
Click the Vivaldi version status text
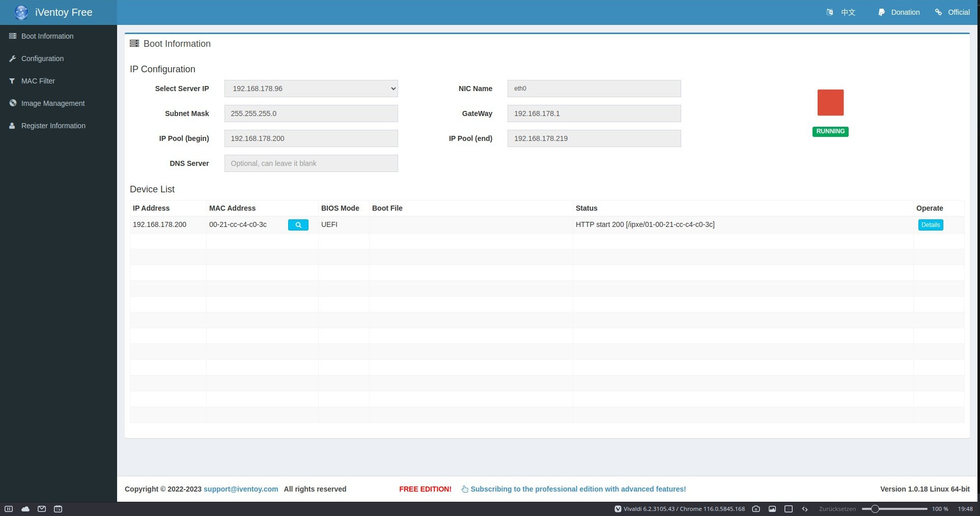[x=684, y=509]
